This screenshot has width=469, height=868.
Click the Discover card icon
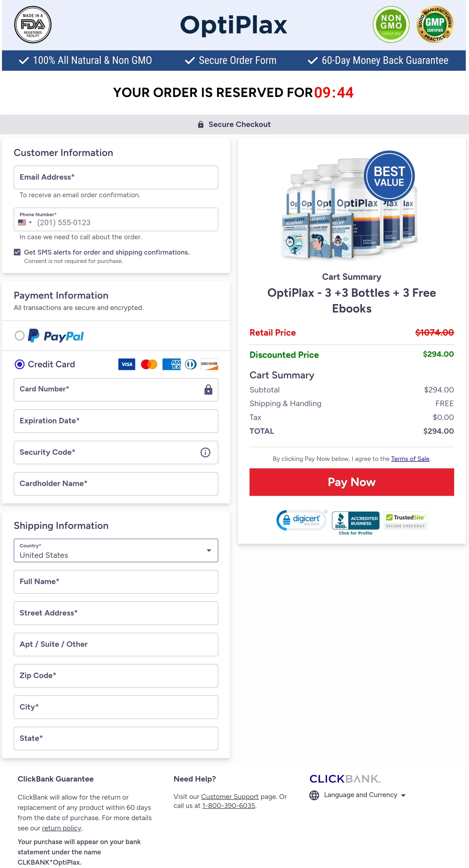point(209,364)
